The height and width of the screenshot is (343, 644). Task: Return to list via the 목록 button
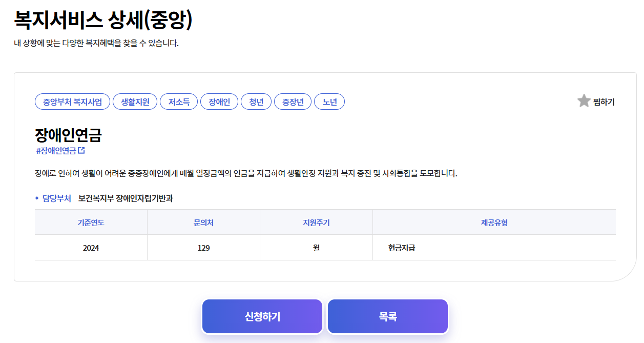[x=388, y=316]
